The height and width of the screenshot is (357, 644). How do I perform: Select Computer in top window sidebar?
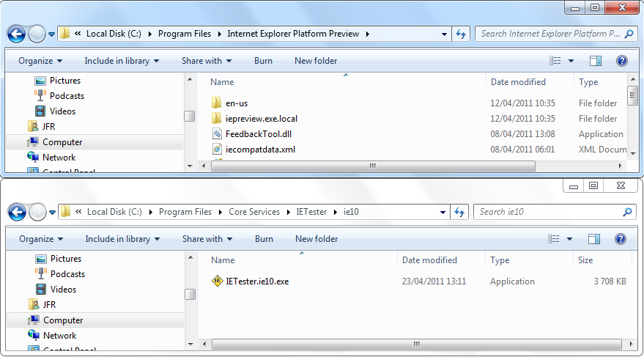tap(55, 142)
